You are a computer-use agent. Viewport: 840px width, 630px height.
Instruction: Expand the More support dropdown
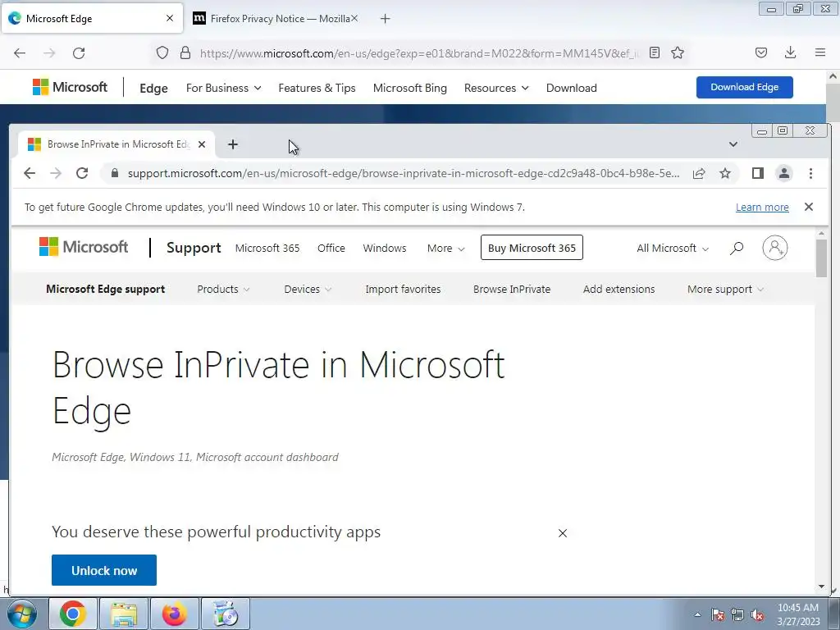tap(725, 290)
